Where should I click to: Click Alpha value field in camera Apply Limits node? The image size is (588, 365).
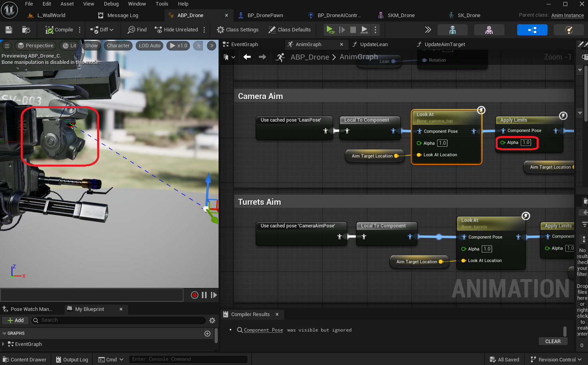pos(526,142)
